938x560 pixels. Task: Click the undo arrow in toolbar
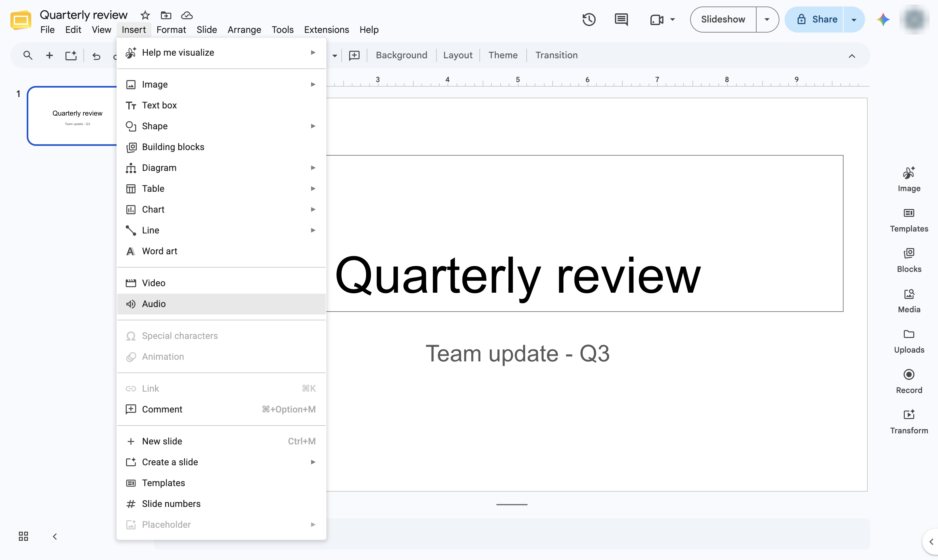point(96,56)
